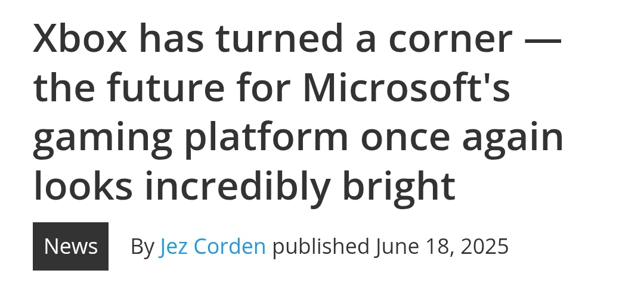The image size is (644, 292).
Task: Click "Microsoft's" in the article headline
Action: point(406,88)
